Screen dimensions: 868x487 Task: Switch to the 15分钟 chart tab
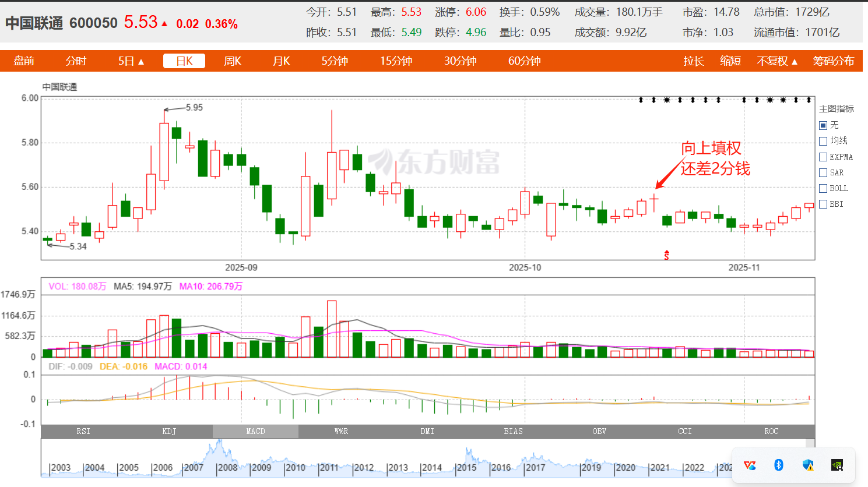pyautogui.click(x=396, y=61)
